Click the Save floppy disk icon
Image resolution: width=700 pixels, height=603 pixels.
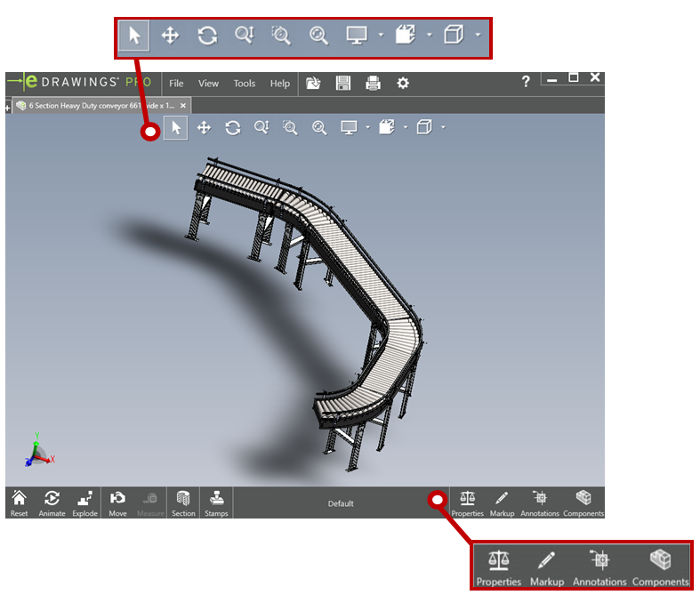pos(342,83)
